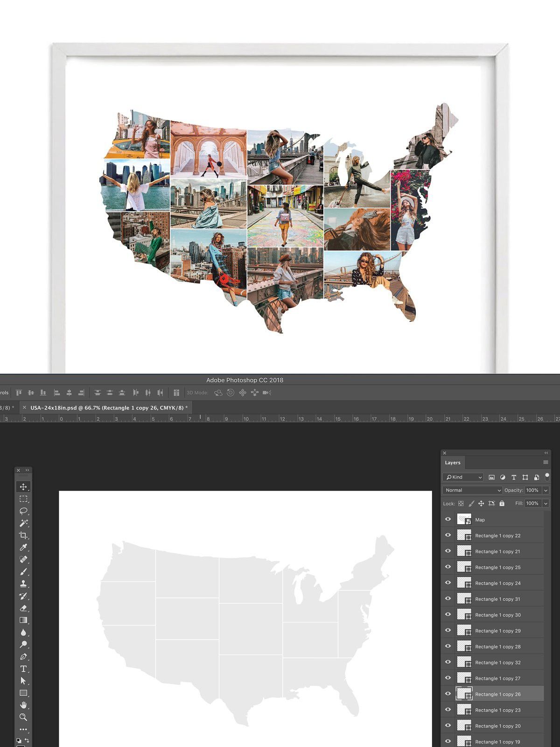Click the Fill 100% value field
Image resolution: width=560 pixels, height=747 pixels.
click(532, 503)
